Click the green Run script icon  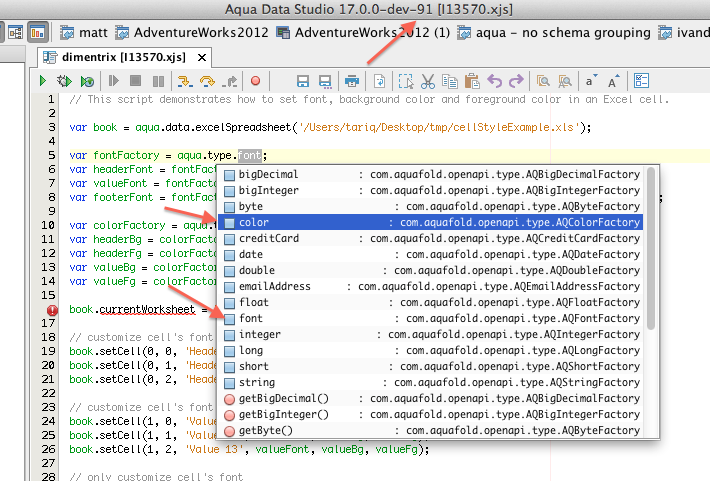pos(43,81)
